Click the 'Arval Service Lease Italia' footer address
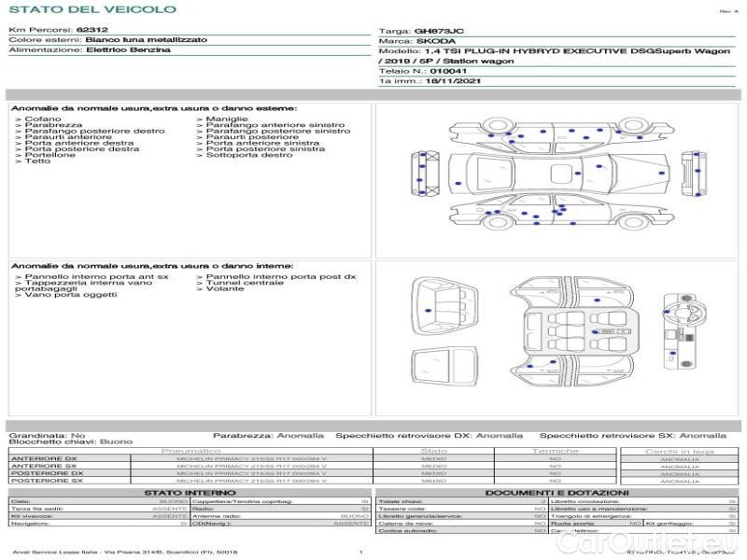The image size is (747, 560). 125,553
